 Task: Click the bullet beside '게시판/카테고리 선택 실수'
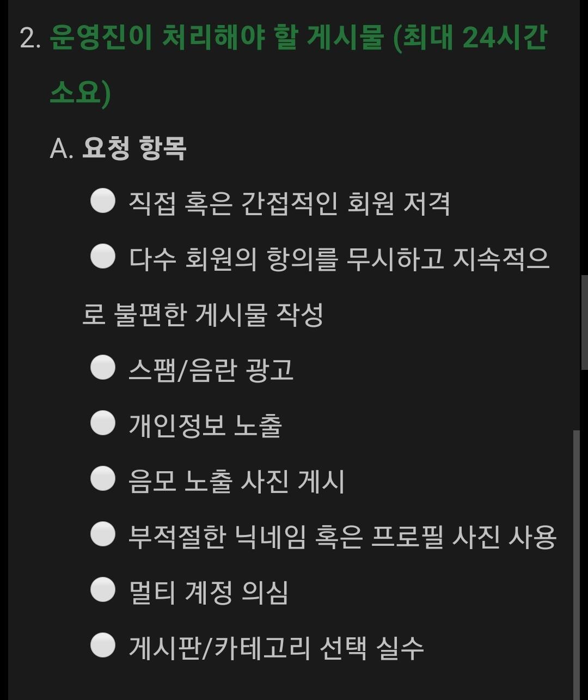coord(102,646)
